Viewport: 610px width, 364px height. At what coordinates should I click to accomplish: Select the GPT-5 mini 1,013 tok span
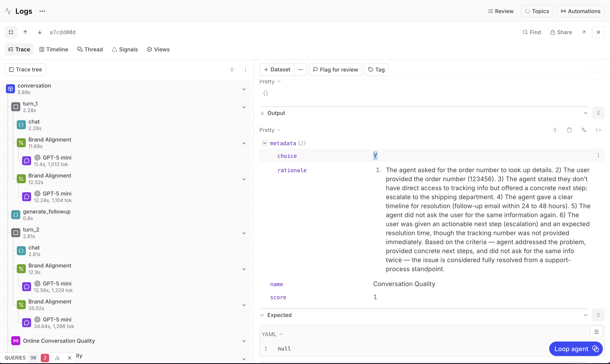[x=127, y=161]
